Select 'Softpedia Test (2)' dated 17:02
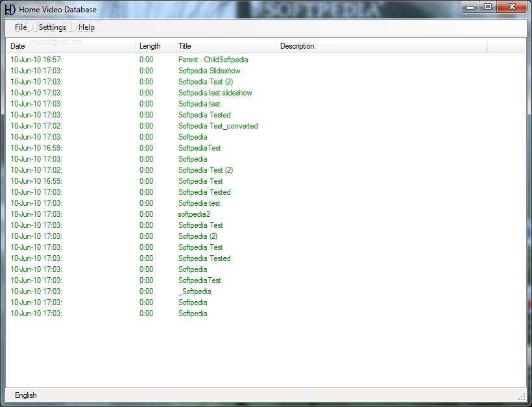Screen dimensions: 532x407 tap(206, 170)
